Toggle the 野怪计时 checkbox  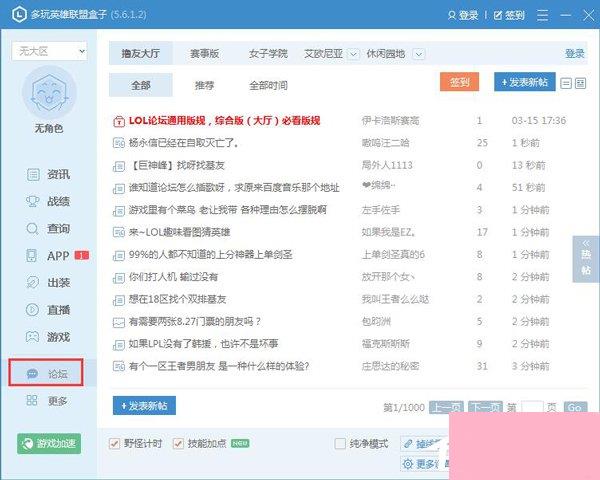(x=114, y=444)
